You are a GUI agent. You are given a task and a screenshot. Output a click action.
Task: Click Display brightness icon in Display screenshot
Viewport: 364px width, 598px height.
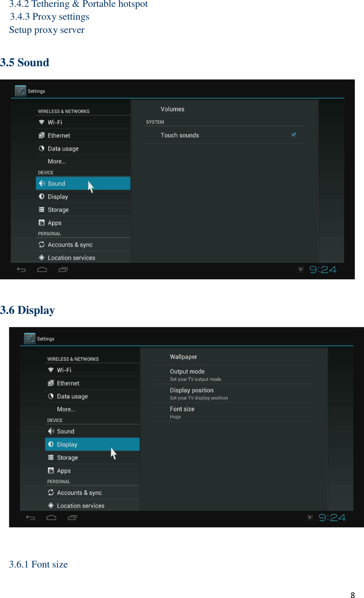[x=51, y=444]
